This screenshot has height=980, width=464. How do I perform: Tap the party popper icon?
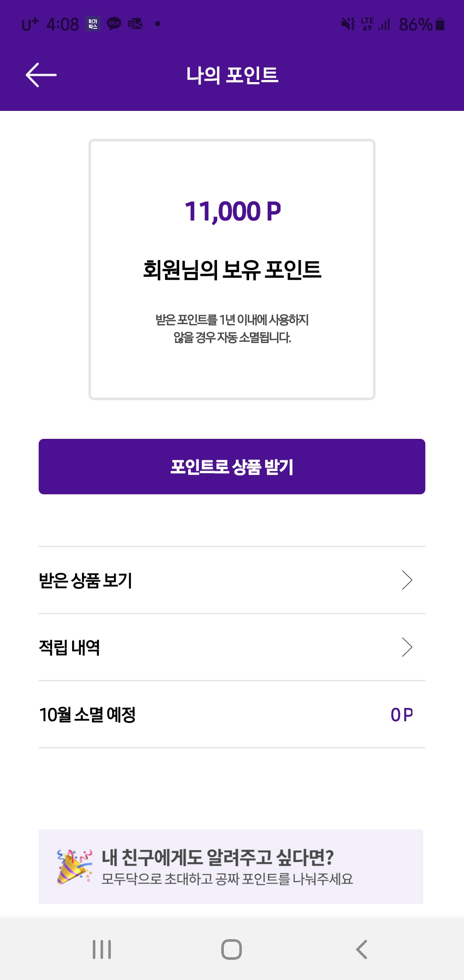pos(74,867)
